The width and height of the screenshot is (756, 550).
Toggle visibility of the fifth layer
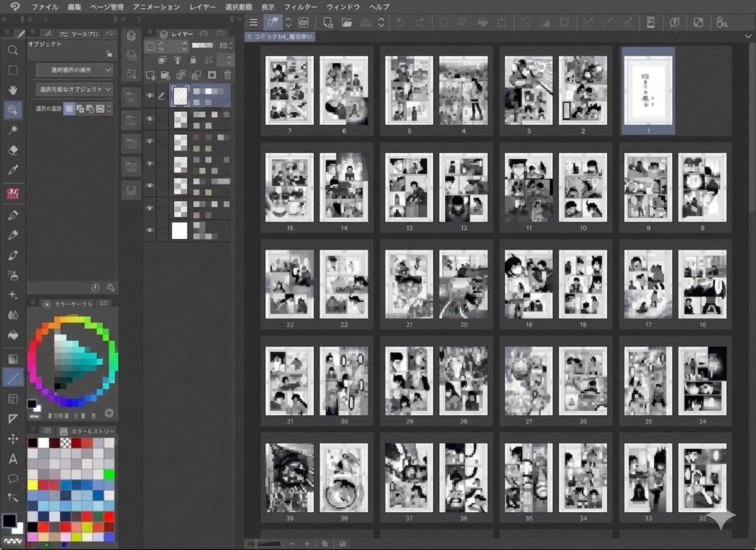[150, 186]
